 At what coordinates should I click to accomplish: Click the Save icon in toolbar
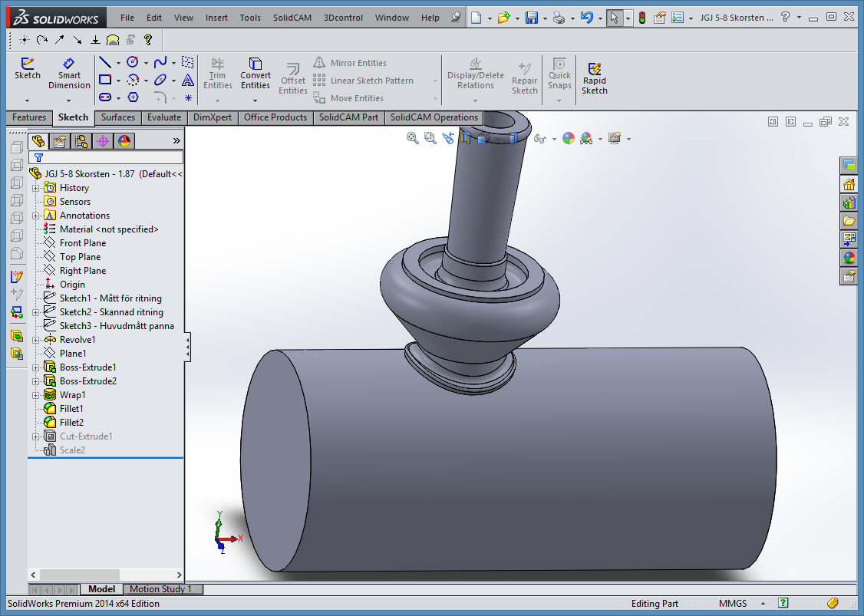tap(531, 18)
